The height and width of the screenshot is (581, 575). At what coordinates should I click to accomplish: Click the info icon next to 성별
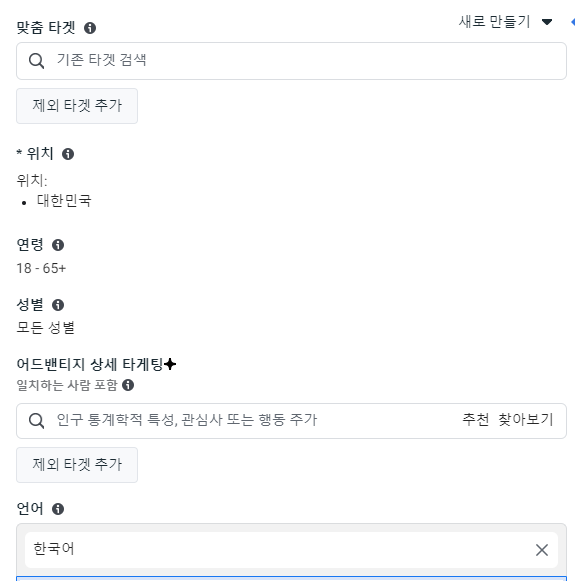pyautogui.click(x=58, y=305)
